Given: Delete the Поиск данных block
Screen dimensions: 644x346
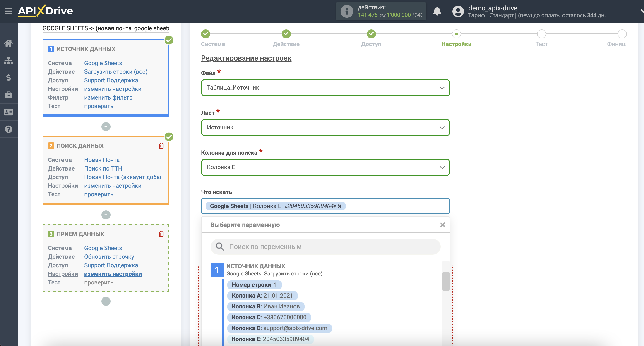Looking at the screenshot, I should pos(161,146).
